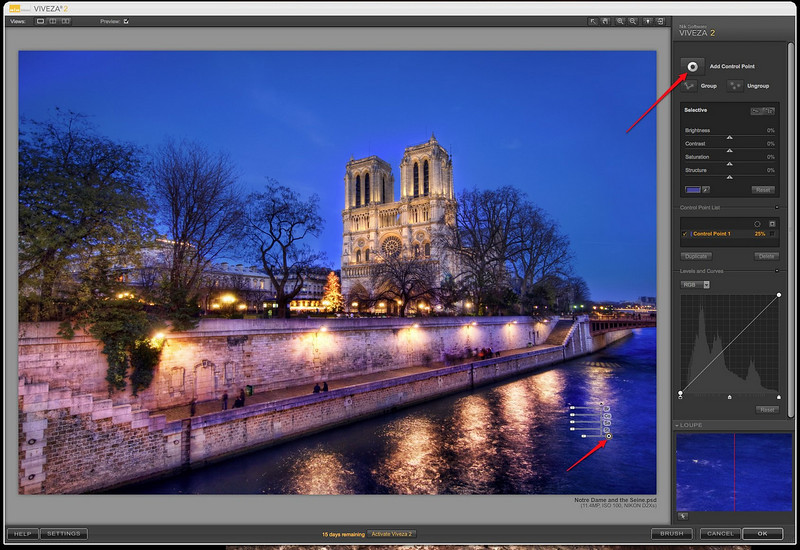Image resolution: width=800 pixels, height=550 pixels.
Task: Click OK to apply changes
Action: [x=762, y=534]
